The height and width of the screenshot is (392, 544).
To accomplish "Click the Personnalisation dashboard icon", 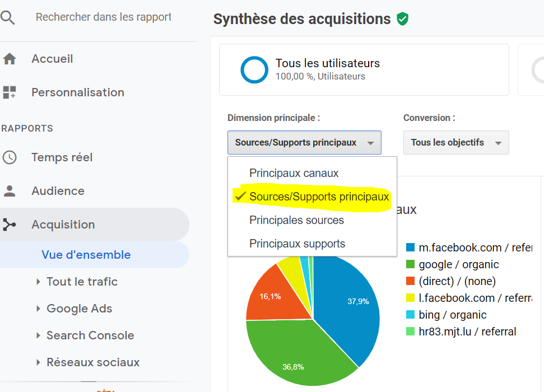I will 10,92.
